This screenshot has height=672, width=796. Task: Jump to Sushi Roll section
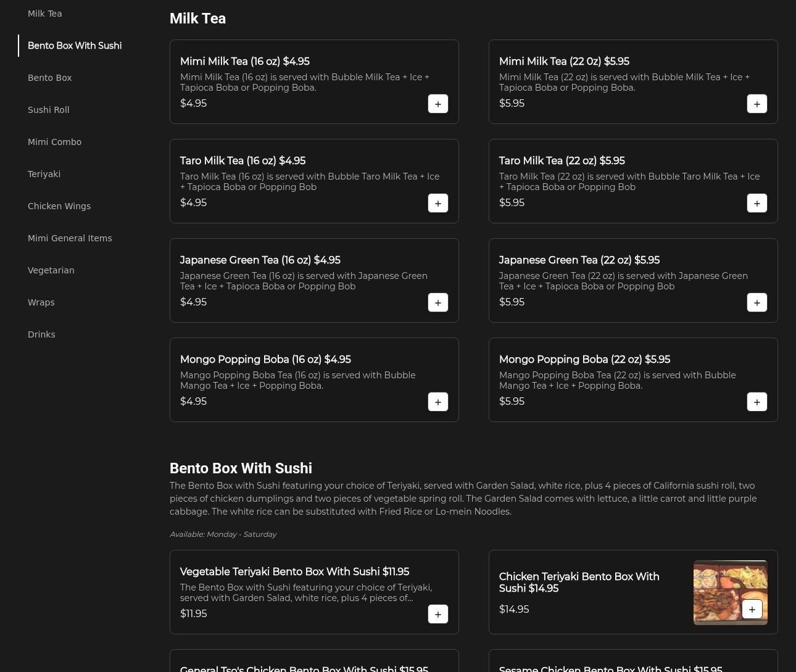point(48,110)
